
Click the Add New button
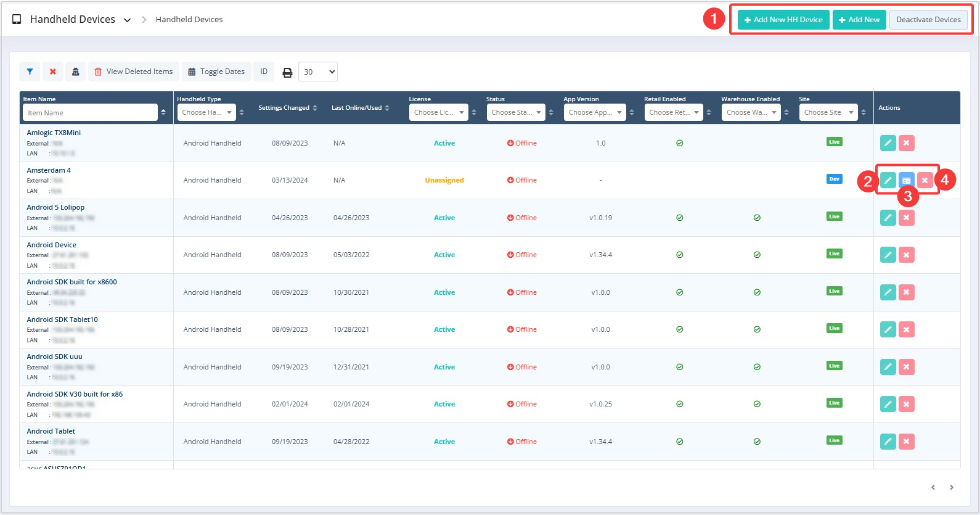(859, 20)
